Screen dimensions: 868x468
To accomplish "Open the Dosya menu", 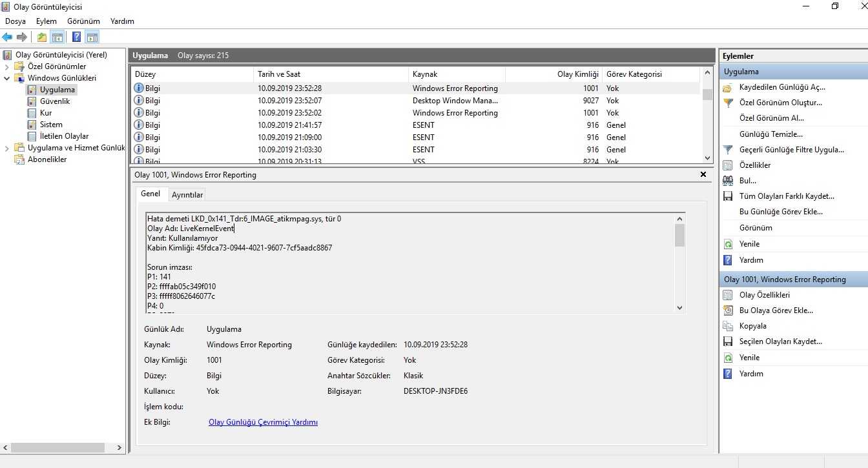I will click(15, 21).
